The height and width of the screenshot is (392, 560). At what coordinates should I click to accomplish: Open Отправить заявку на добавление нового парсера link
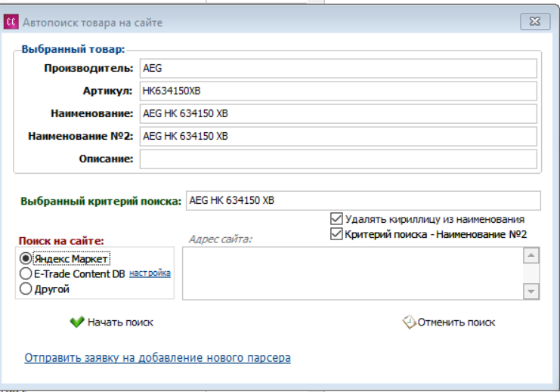coord(157,358)
